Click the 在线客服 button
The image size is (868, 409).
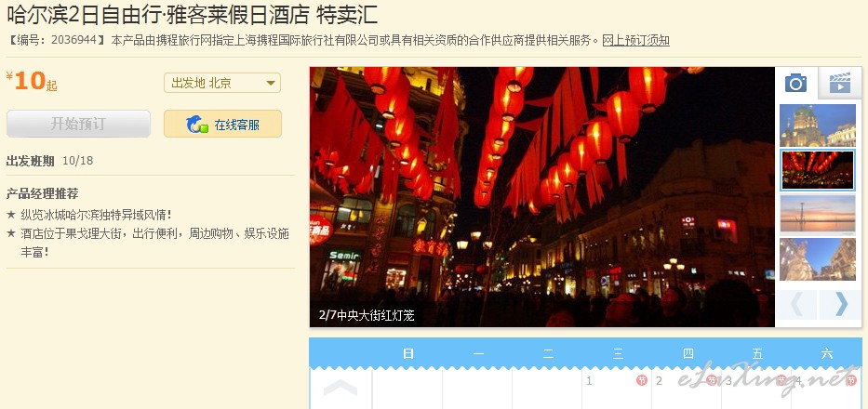tap(222, 124)
